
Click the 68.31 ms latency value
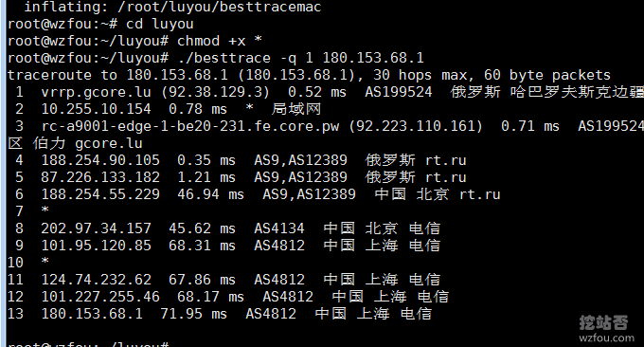[x=202, y=246]
